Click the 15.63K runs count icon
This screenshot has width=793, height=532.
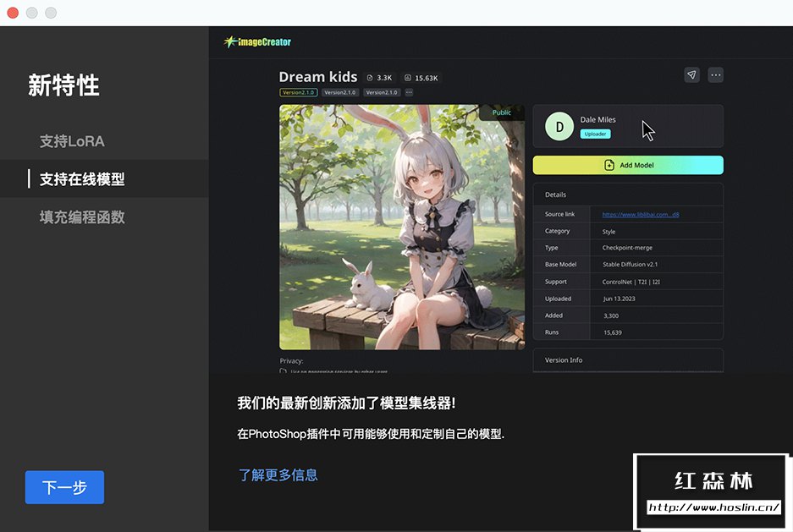coord(408,78)
